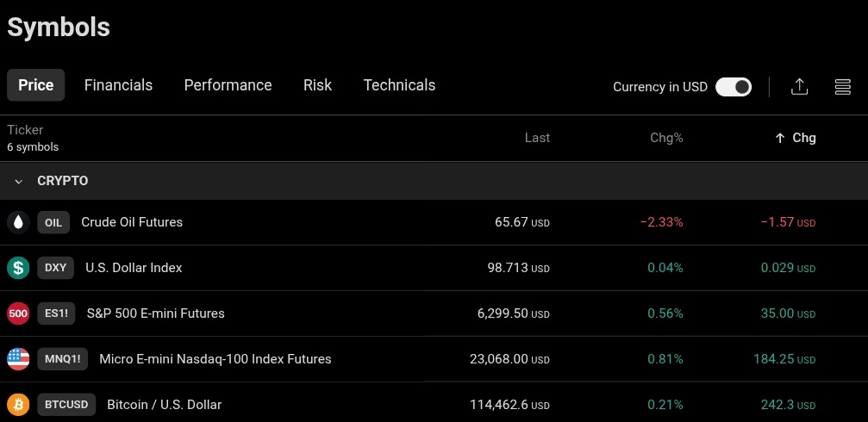This screenshot has height=422, width=868.
Task: Click the Nasdaq US flag logo icon
Action: tap(18, 359)
